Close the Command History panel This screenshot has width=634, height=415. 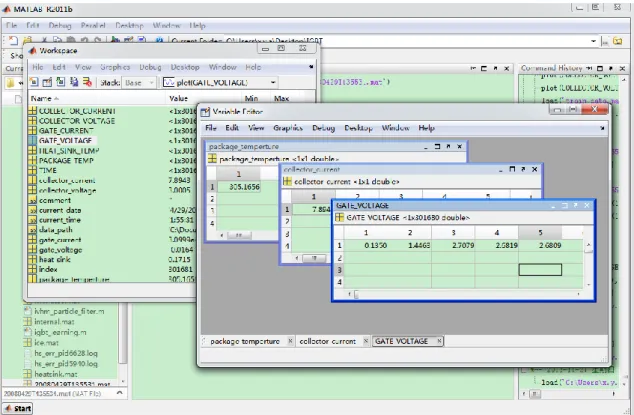[x=622, y=68]
